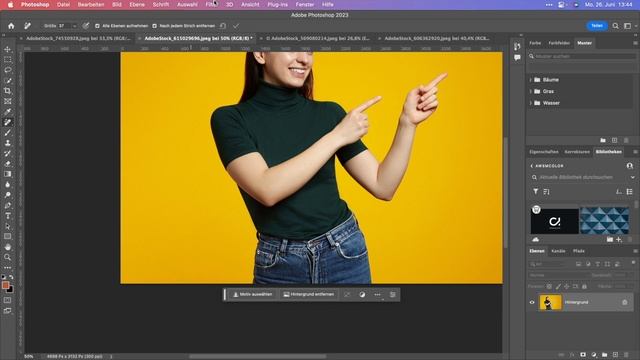Select the Gradient tool
640x360 pixels.
pyautogui.click(x=8, y=174)
